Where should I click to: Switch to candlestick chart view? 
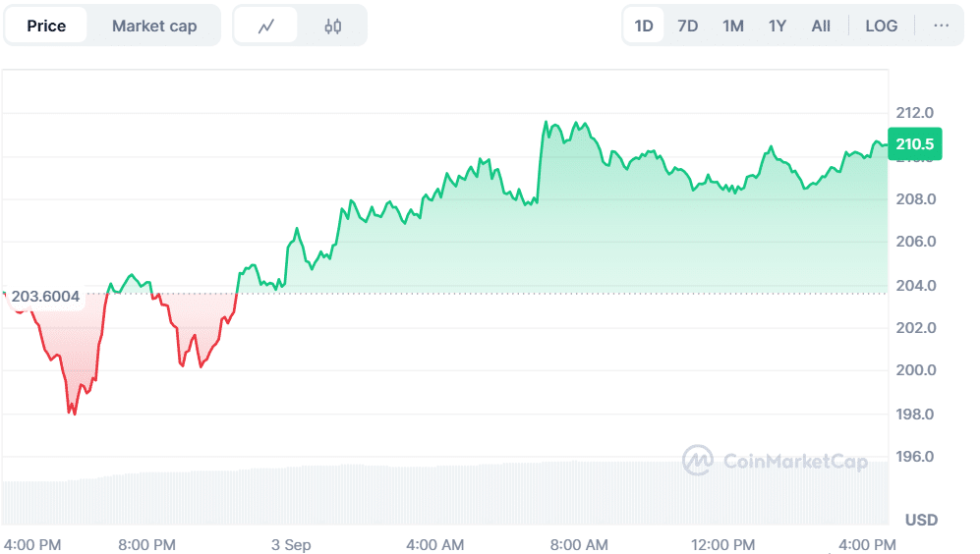(x=332, y=26)
